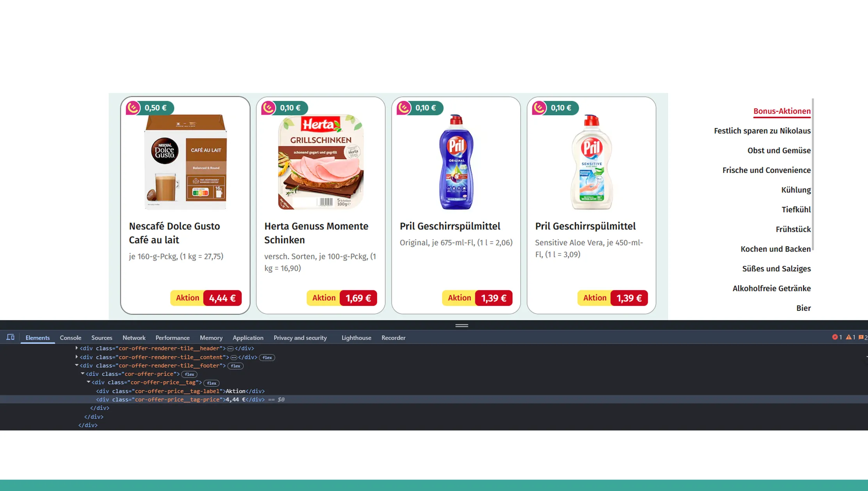Click the warning triangle counter in DevTools
Image resolution: width=868 pixels, height=491 pixels.
(x=849, y=337)
